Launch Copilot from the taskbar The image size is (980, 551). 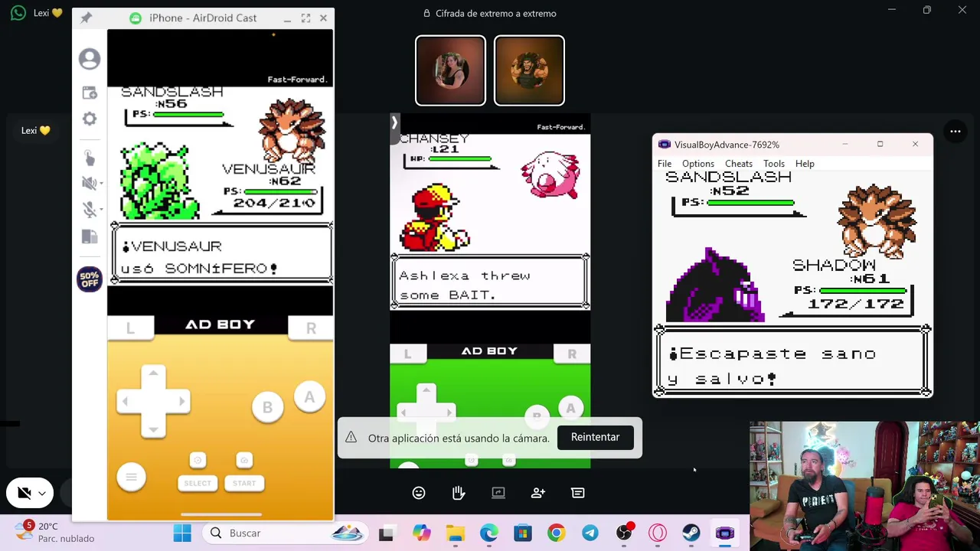click(x=421, y=533)
